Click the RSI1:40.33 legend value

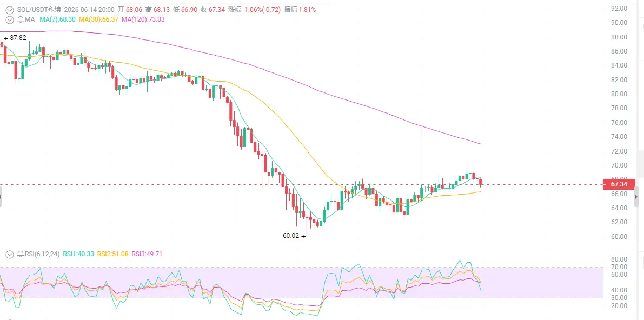(78, 254)
